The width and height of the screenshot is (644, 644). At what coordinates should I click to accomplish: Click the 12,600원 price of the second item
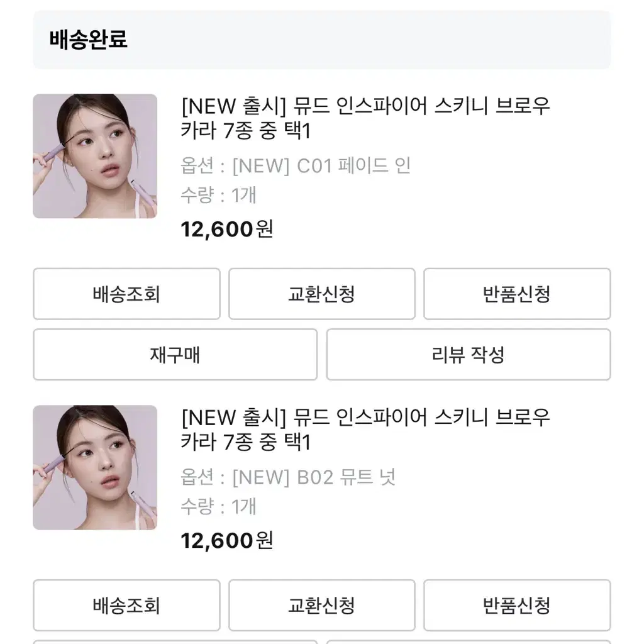click(226, 540)
